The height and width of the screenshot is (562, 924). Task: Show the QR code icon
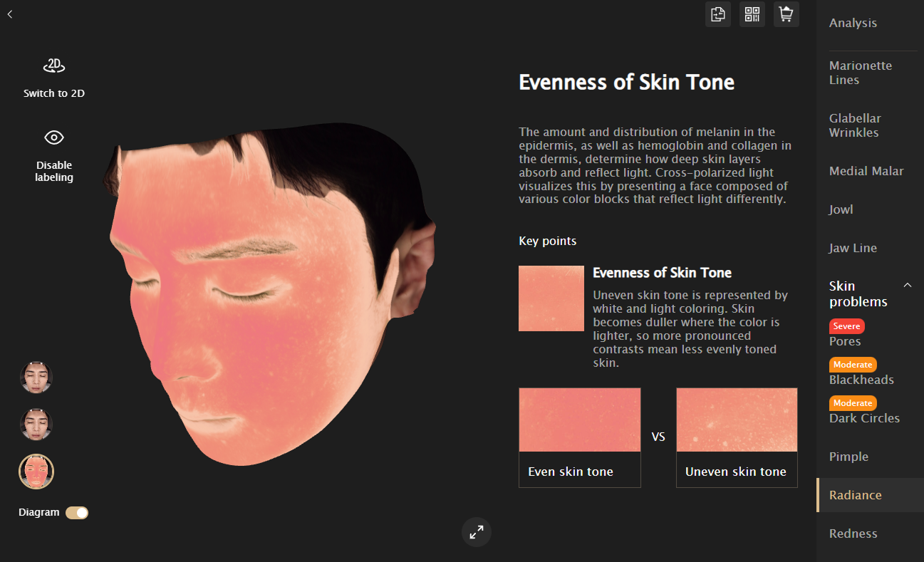pyautogui.click(x=752, y=14)
